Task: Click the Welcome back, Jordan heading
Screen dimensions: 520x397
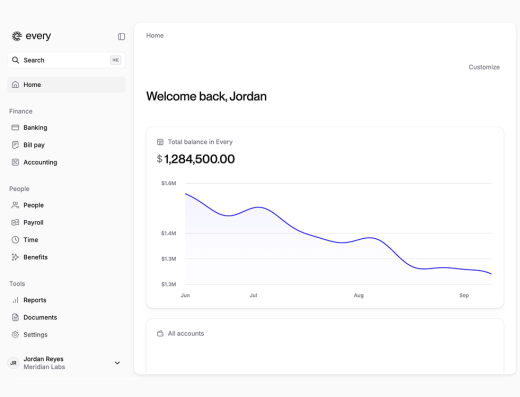Action: coord(206,96)
